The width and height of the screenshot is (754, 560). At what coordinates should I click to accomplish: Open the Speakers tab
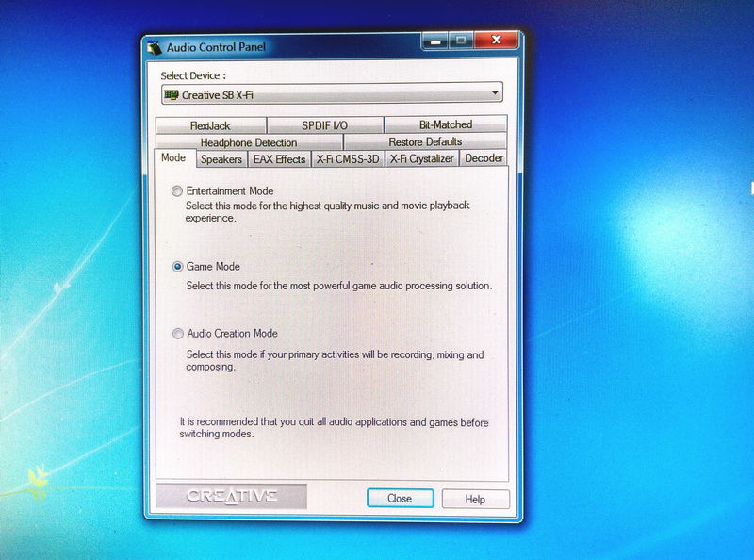pos(221,159)
